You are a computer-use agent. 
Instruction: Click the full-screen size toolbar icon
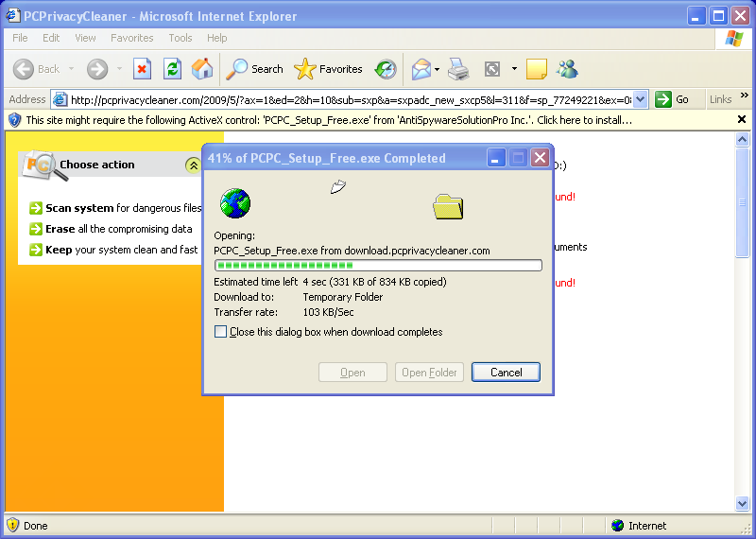[x=491, y=69]
